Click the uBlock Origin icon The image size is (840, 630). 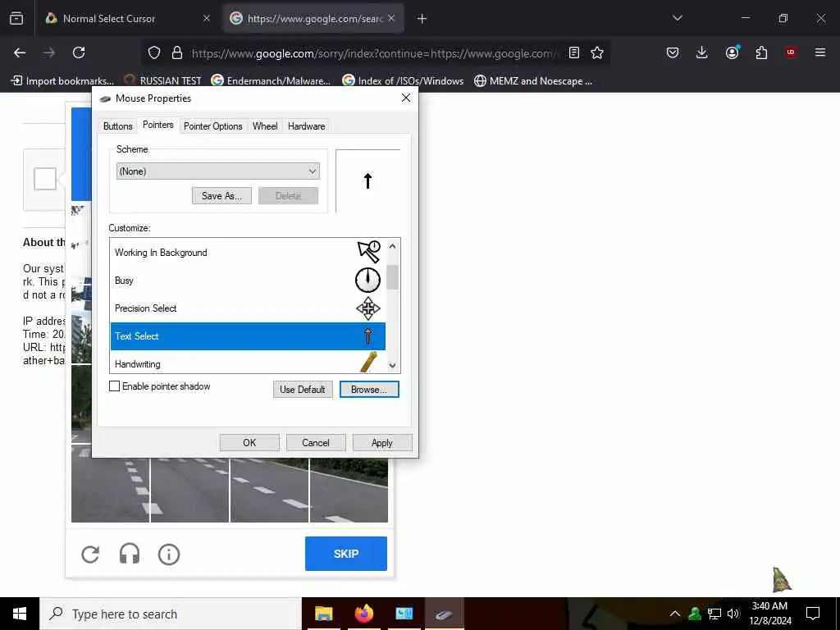click(x=790, y=52)
